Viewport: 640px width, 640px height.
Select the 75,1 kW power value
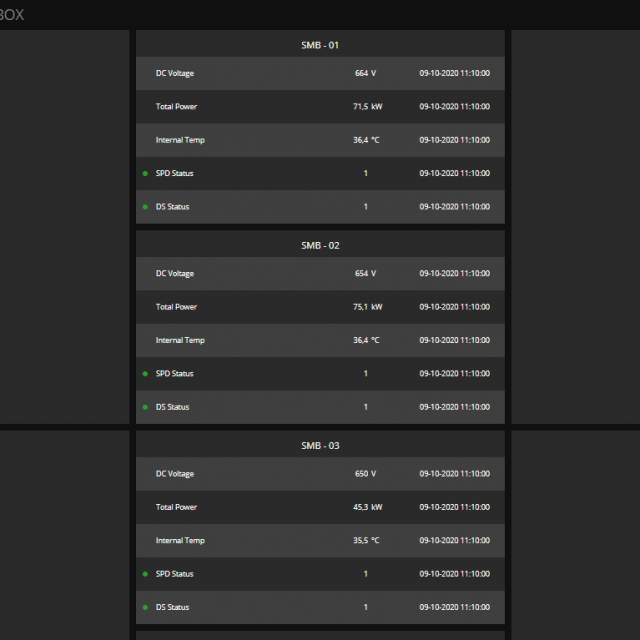tap(367, 307)
